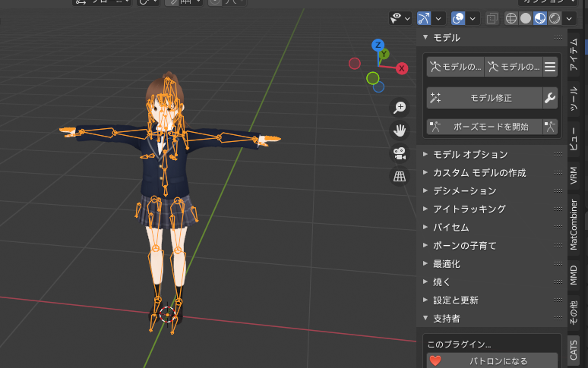Toggle viewport gizmos display
Screen dimensions: 588x368
point(424,18)
